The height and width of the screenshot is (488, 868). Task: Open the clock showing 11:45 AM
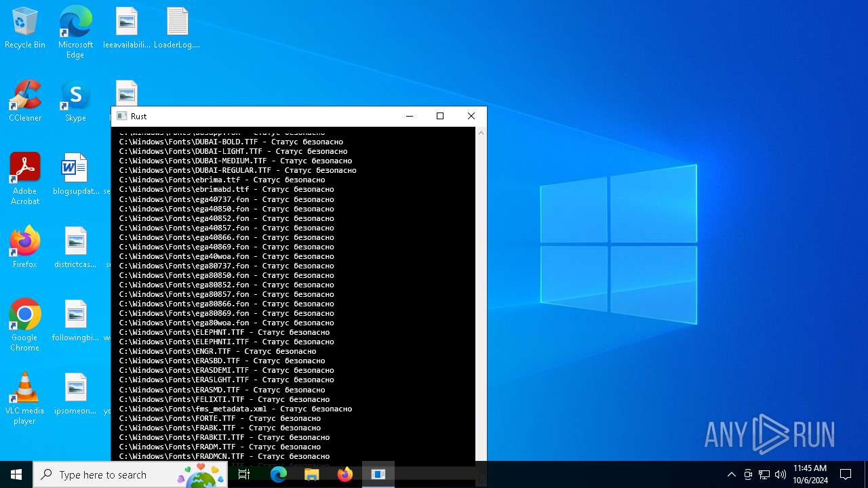tap(810, 474)
